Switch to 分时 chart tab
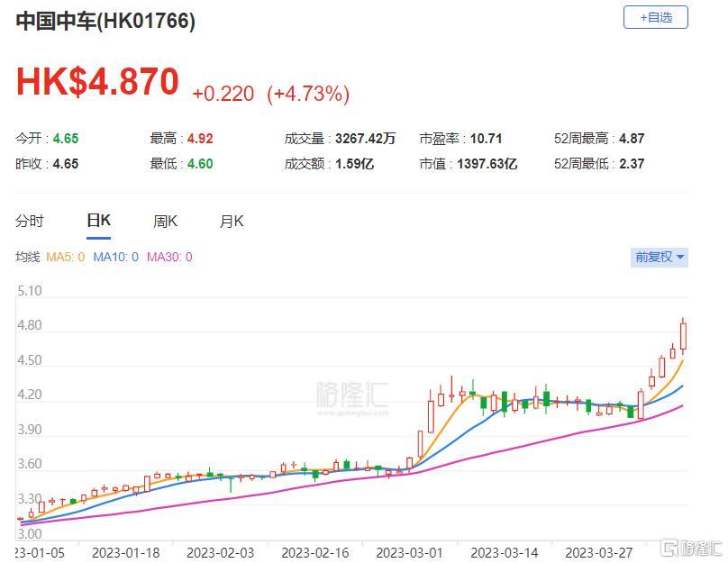The image size is (728, 563). 29,221
